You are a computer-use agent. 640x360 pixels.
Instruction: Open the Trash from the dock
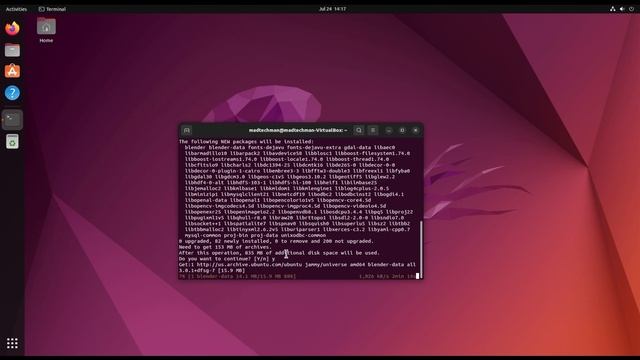click(x=12, y=142)
